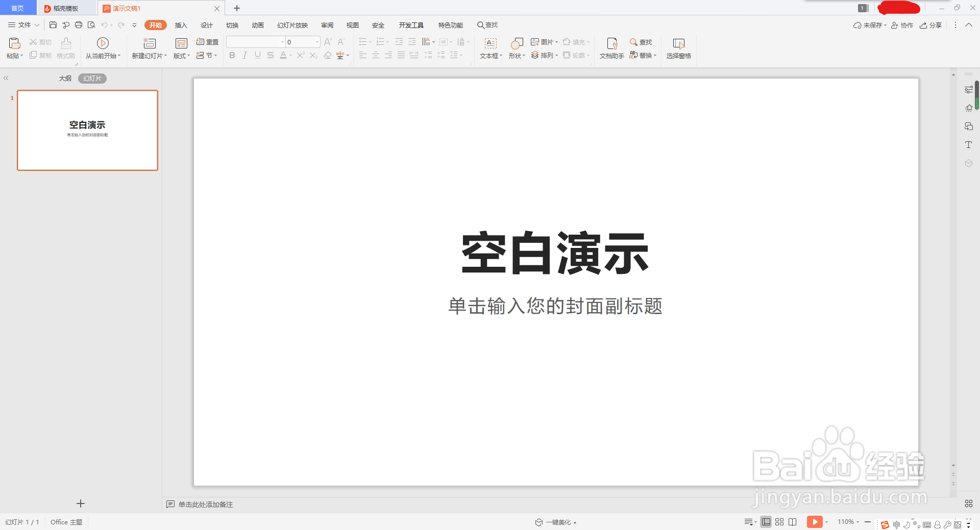Open the 形状 shapes tool
The image size is (980, 530).
[517, 48]
